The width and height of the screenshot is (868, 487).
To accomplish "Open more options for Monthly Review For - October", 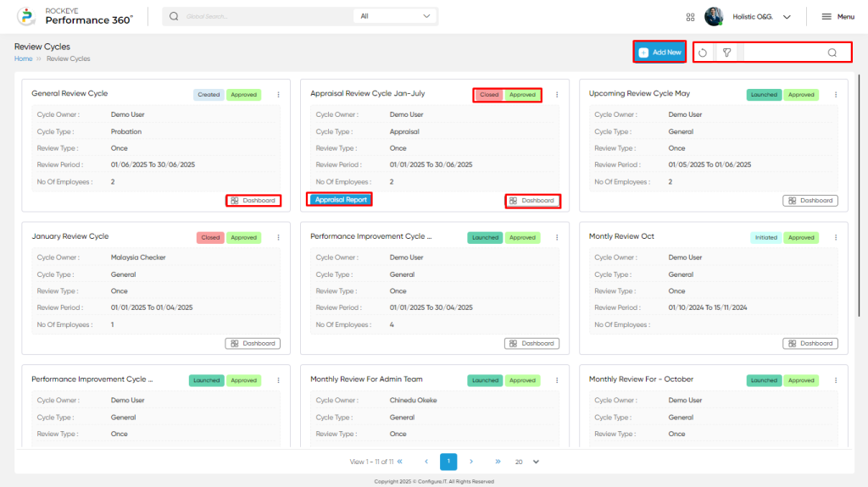I will (836, 380).
